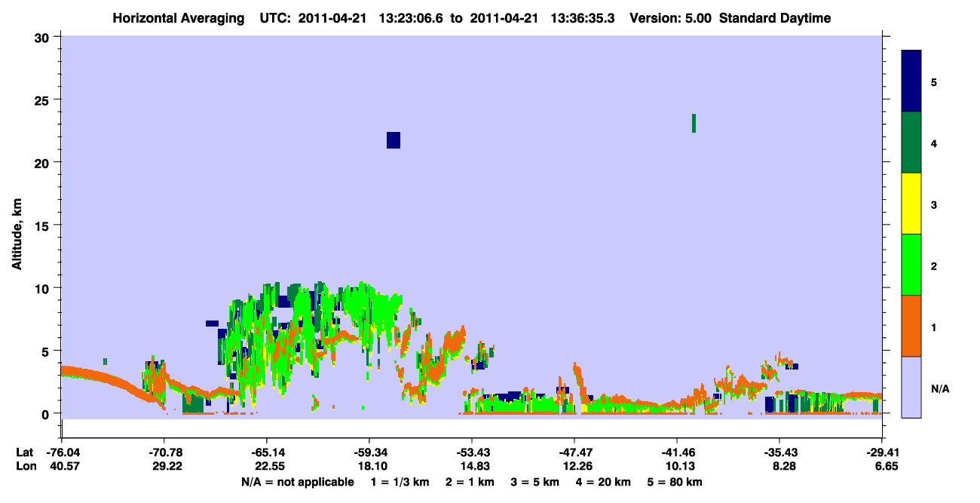Click latitude value -70.78
The width and height of the screenshot is (980, 503).
[164, 452]
